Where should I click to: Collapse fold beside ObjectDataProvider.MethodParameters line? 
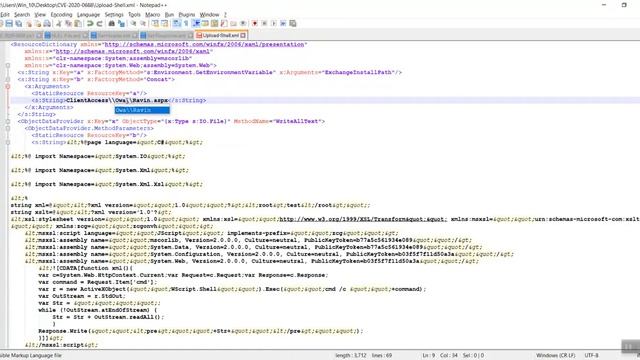point(8,128)
